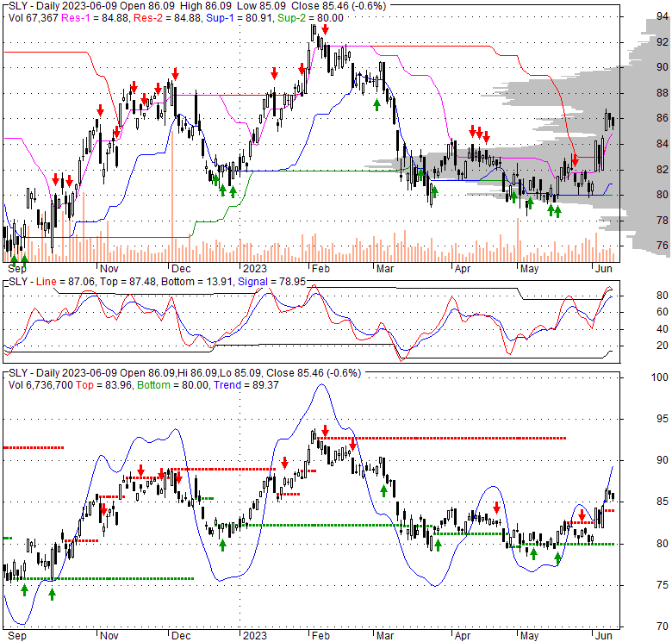
Task: Click the Vol 6,736,700 value in bottom chart
Action: 40,385
